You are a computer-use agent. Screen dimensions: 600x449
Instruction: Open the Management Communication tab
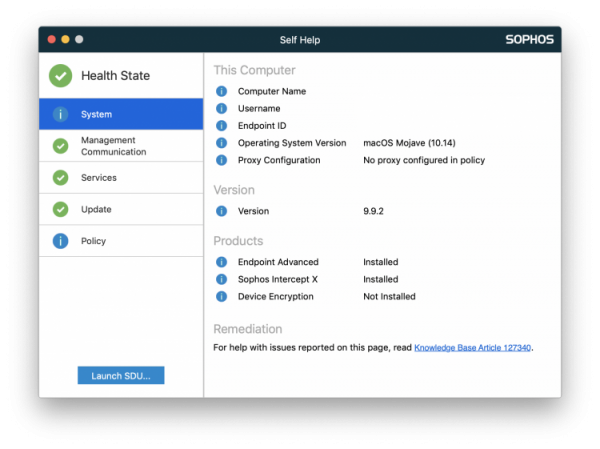coord(121,146)
